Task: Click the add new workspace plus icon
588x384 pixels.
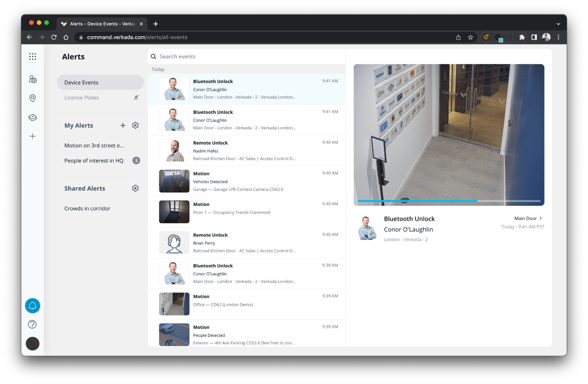Action: (x=32, y=136)
